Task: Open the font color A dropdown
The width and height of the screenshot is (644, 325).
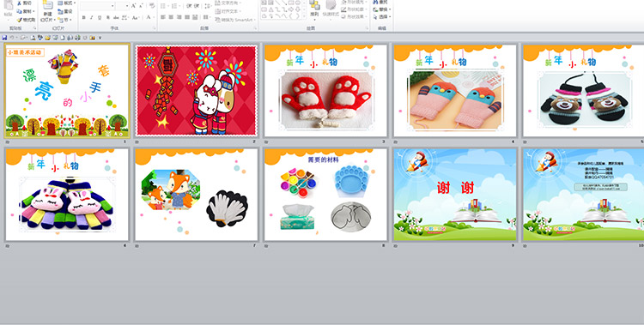Action: tap(150, 18)
